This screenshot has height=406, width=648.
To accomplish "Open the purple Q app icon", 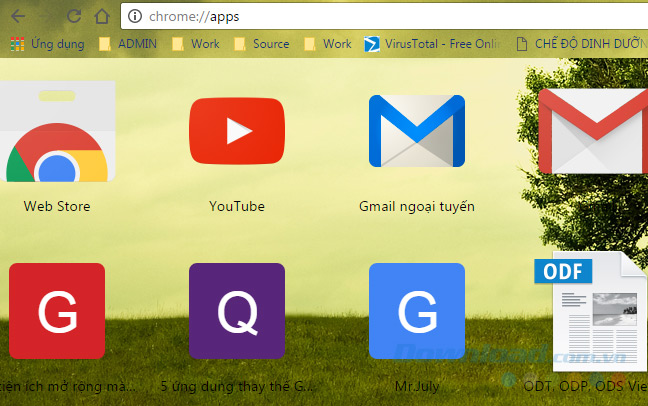I will pos(237,311).
